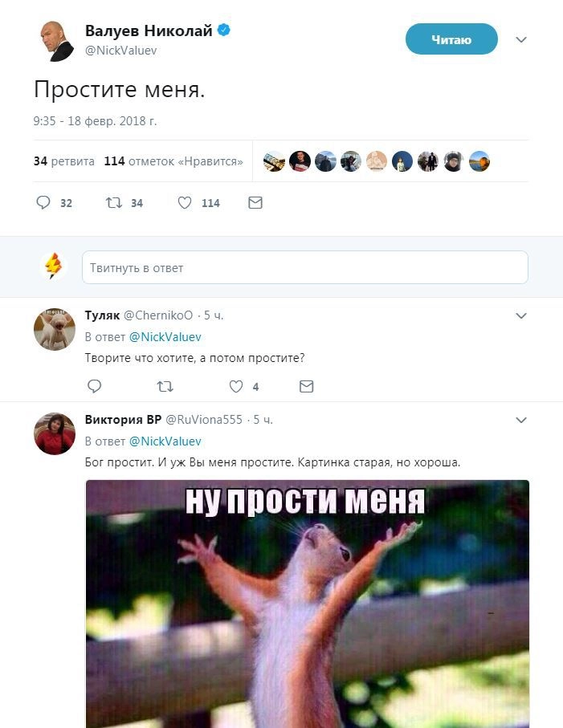The image size is (563, 728).
Task: Reply to Туляк's comment via speech bubble
Action: pyautogui.click(x=94, y=386)
